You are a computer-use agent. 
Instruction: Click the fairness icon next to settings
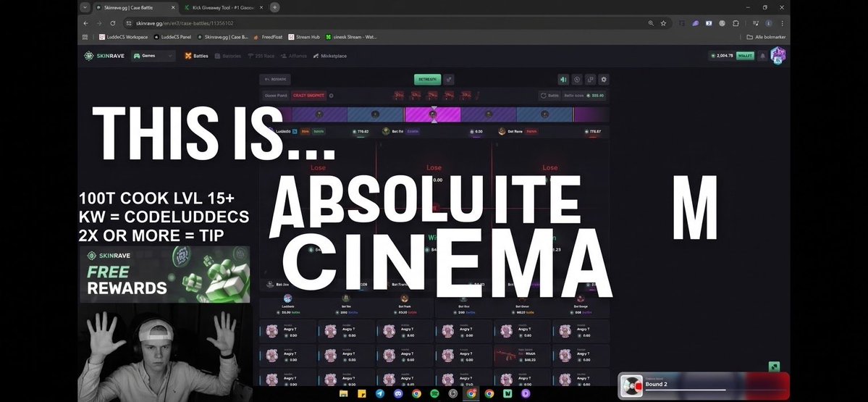(x=590, y=79)
